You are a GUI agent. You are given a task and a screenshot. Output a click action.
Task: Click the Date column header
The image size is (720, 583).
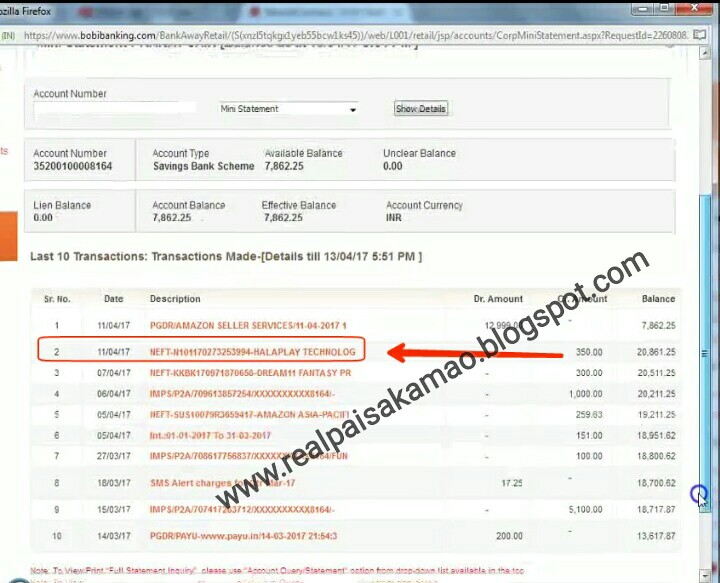tap(113, 299)
